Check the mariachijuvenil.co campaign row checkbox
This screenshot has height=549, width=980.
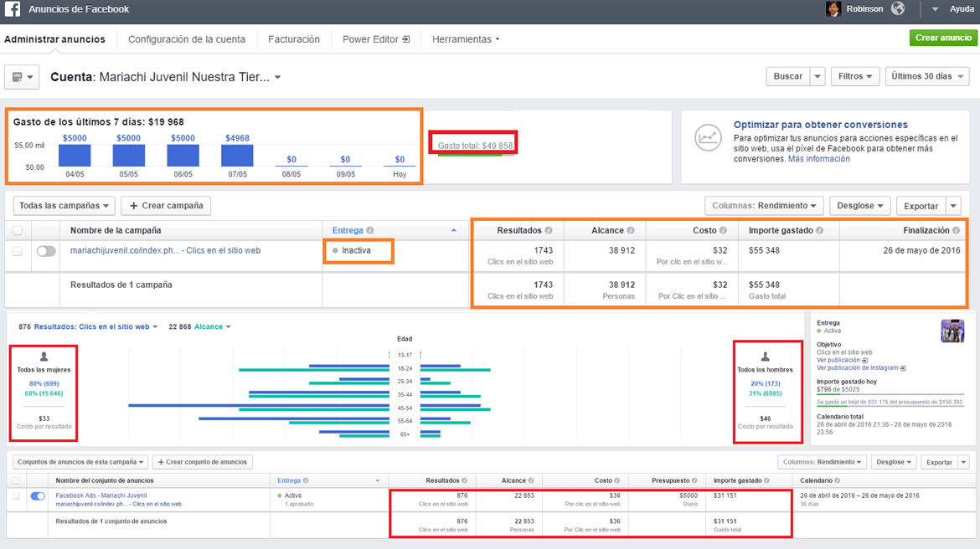pos(18,251)
